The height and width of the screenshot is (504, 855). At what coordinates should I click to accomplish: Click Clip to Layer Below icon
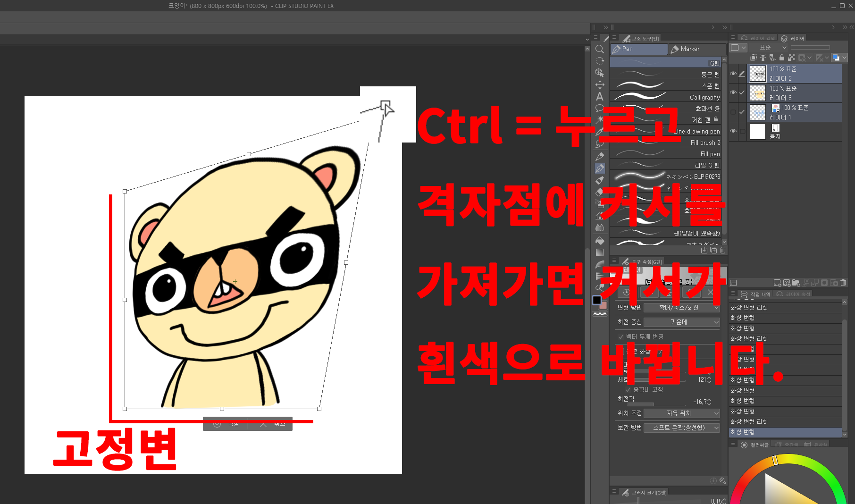point(754,58)
